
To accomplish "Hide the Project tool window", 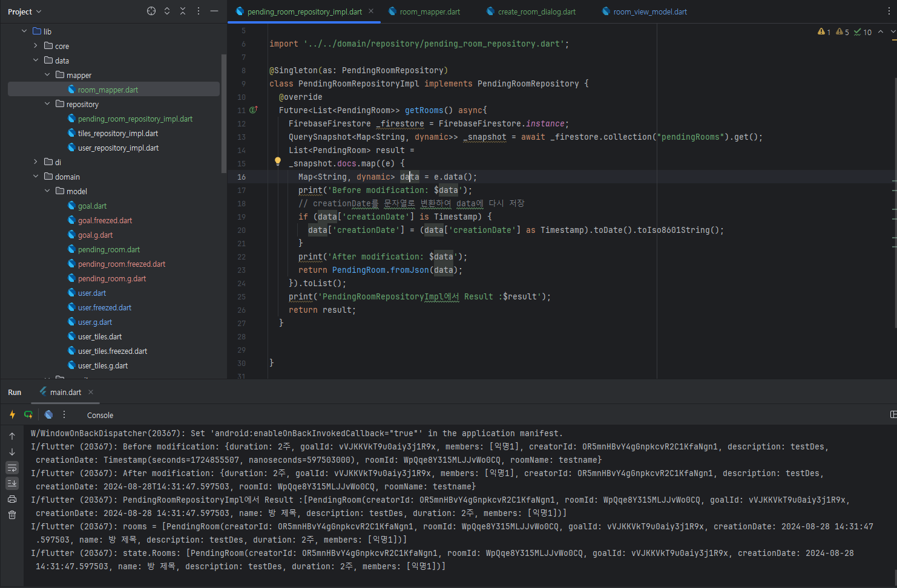I will tap(214, 11).
